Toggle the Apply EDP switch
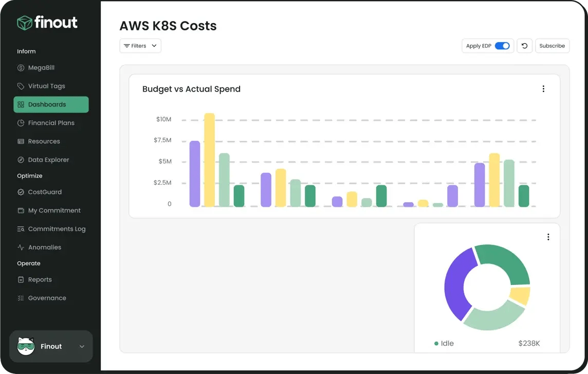This screenshot has height=374, width=588. pos(502,46)
